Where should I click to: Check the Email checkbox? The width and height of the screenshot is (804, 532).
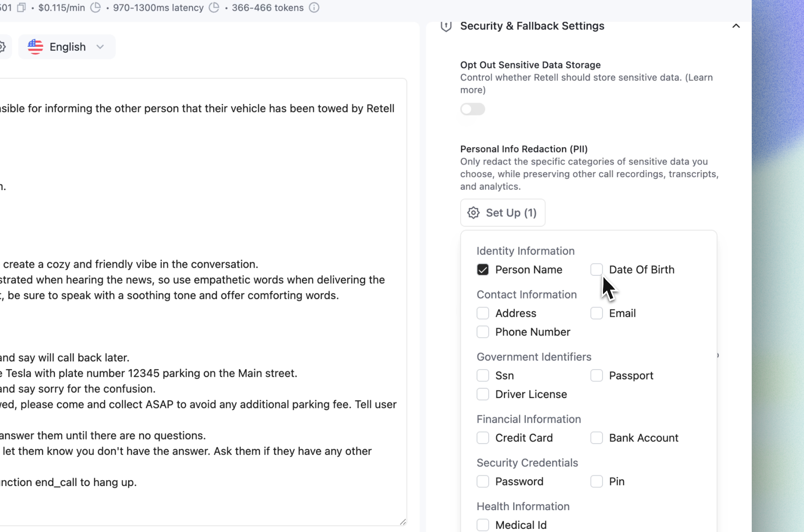[597, 313]
